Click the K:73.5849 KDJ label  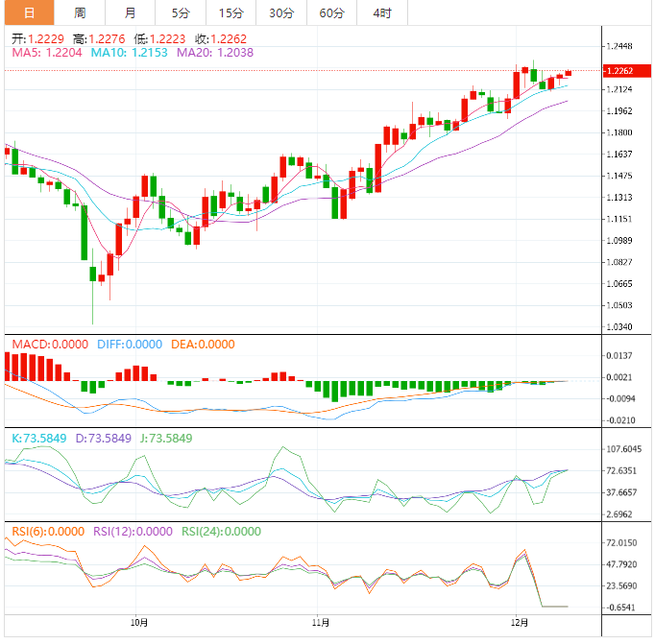[38, 439]
